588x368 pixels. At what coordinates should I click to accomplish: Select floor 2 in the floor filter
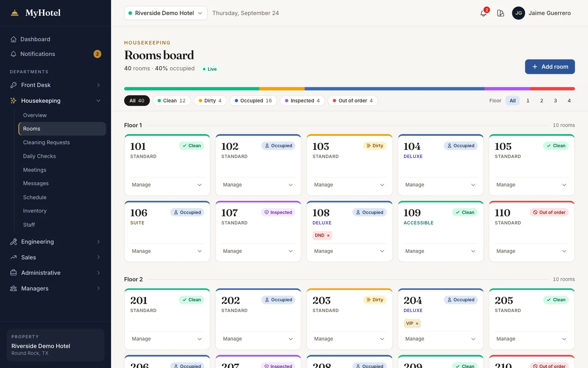pyautogui.click(x=541, y=101)
